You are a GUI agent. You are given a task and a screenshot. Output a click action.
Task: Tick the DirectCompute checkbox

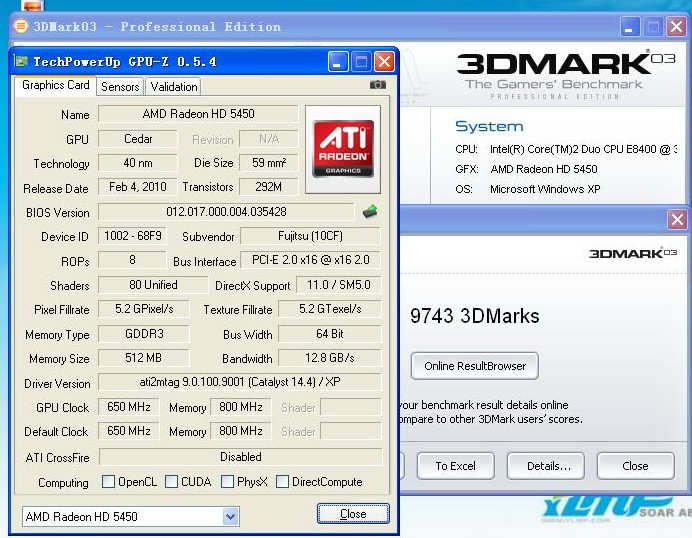tap(282, 482)
